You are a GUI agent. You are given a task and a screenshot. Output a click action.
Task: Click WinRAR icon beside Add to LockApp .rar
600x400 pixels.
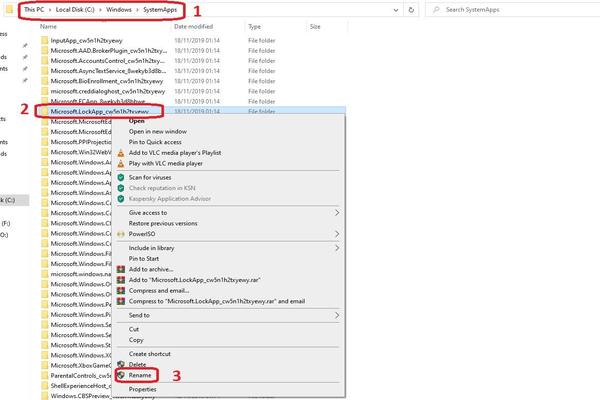(x=121, y=280)
